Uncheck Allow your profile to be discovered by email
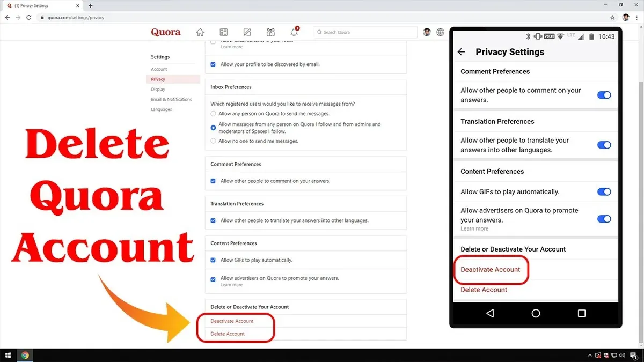Viewport: 644px width, 362px height. 213,64
